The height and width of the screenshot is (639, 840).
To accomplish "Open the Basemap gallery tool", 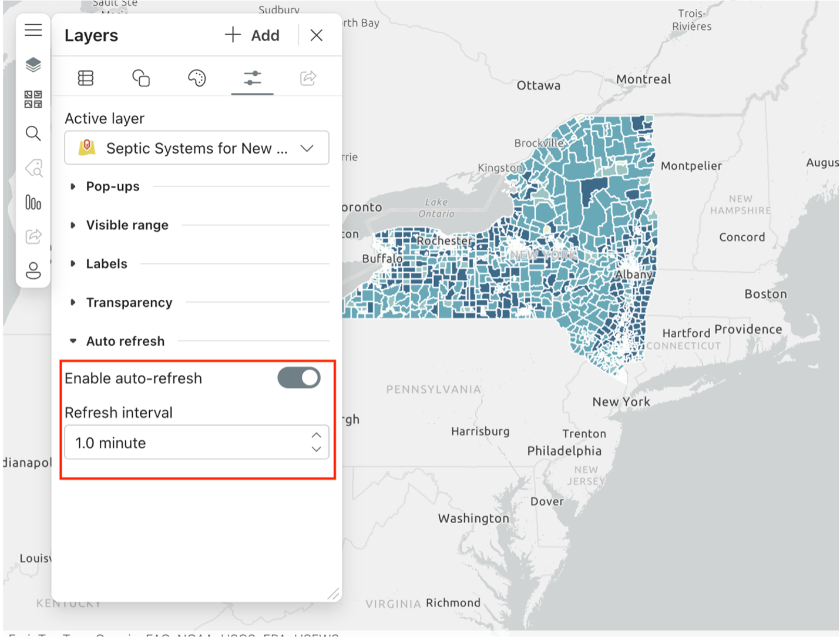I will (x=33, y=99).
